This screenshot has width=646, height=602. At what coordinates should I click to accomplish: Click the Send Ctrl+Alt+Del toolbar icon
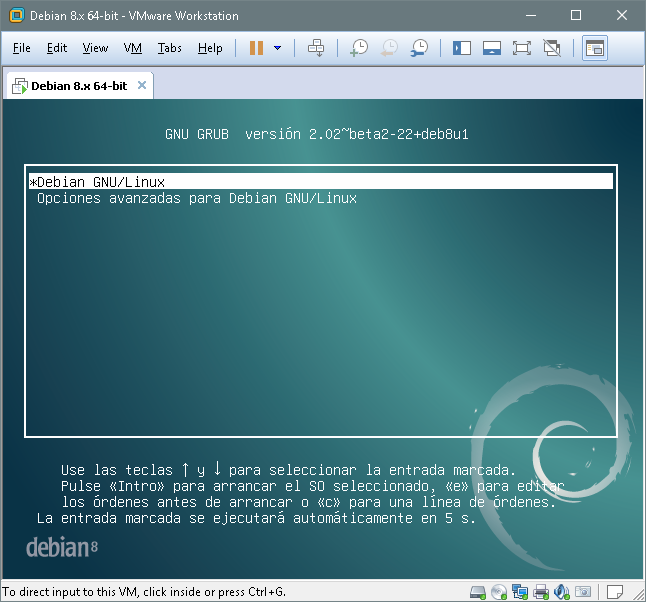(x=316, y=48)
